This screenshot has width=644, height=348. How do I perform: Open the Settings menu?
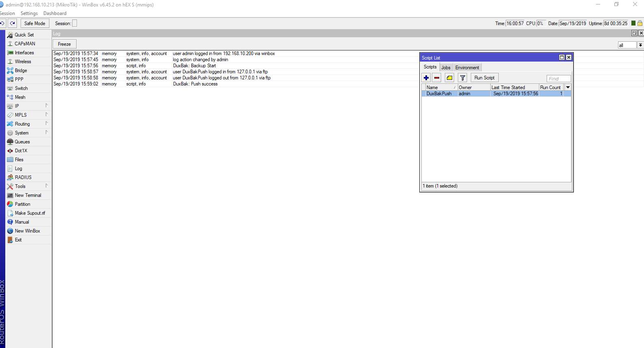point(29,13)
